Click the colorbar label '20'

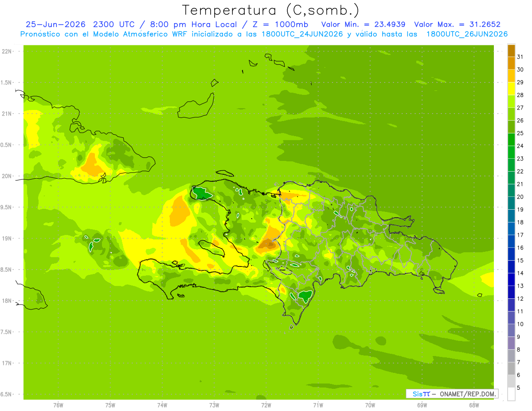[520, 197]
